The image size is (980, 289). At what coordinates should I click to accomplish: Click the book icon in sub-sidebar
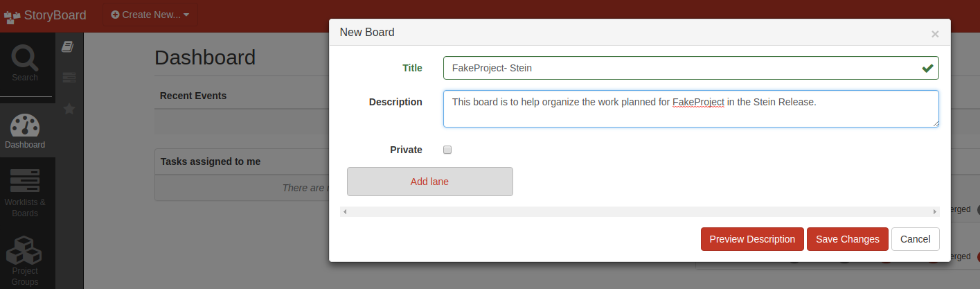67,46
